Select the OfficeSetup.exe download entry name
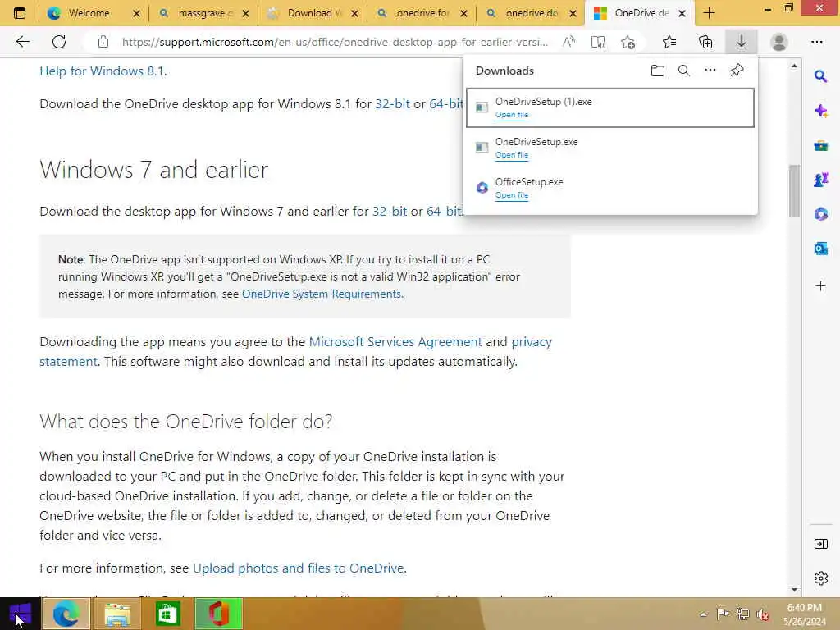This screenshot has width=840, height=630. [x=529, y=182]
